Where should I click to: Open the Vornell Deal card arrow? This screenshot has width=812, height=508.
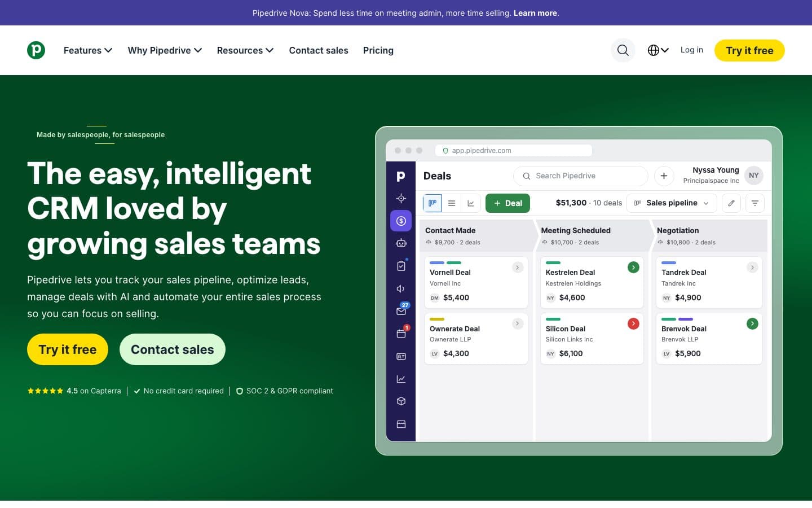click(518, 268)
